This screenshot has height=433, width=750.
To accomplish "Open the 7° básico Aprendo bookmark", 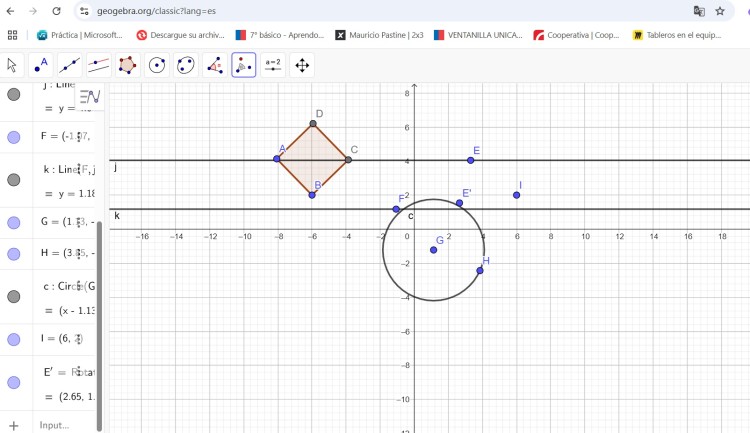I will pyautogui.click(x=280, y=35).
